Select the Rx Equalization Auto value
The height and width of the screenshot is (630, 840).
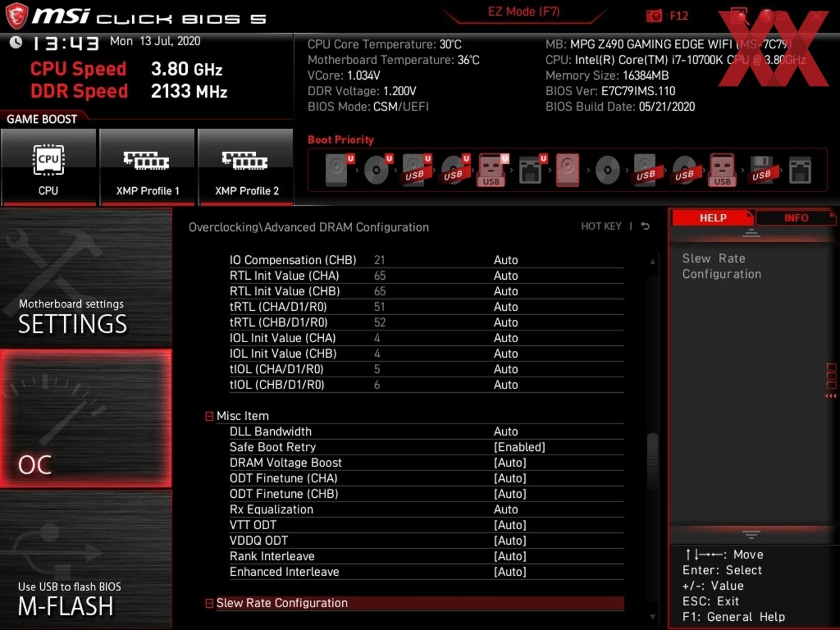(506, 510)
